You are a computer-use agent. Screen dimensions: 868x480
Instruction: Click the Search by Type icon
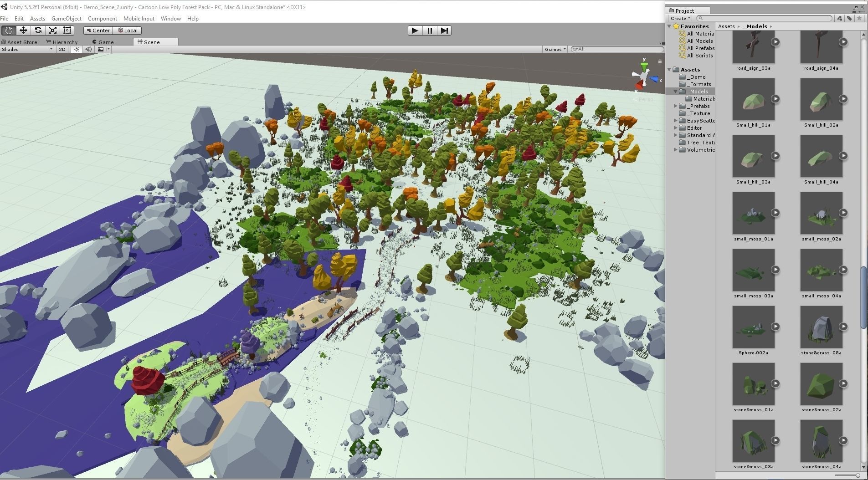(x=840, y=18)
